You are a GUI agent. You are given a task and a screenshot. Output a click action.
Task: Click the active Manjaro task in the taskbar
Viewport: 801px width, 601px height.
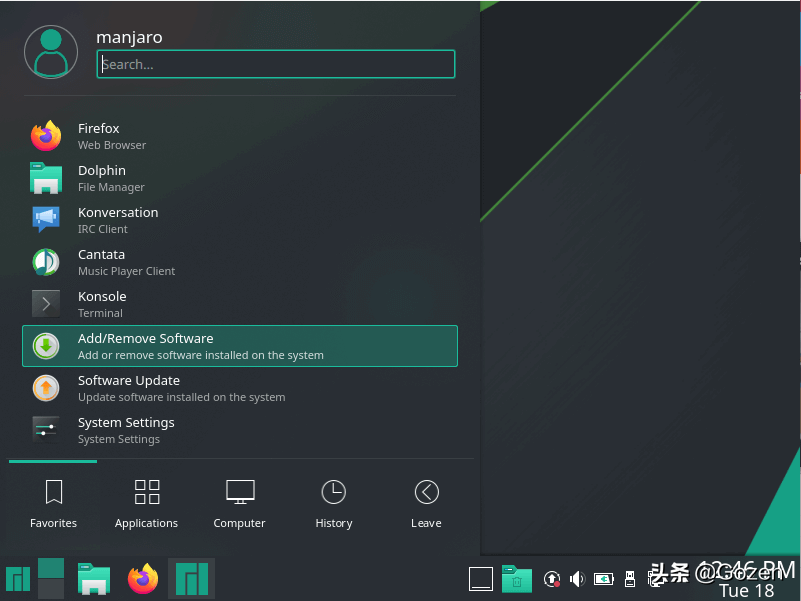click(x=192, y=579)
